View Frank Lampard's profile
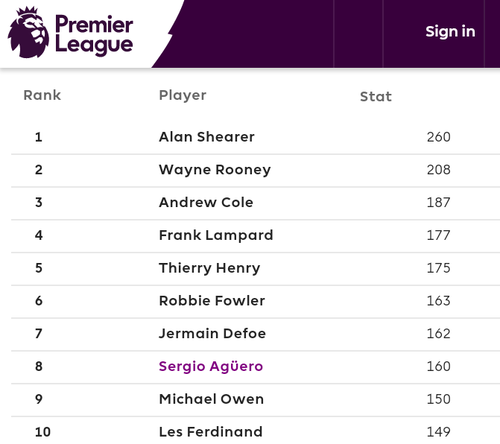Screen dimensions: 500x444 click(x=216, y=235)
